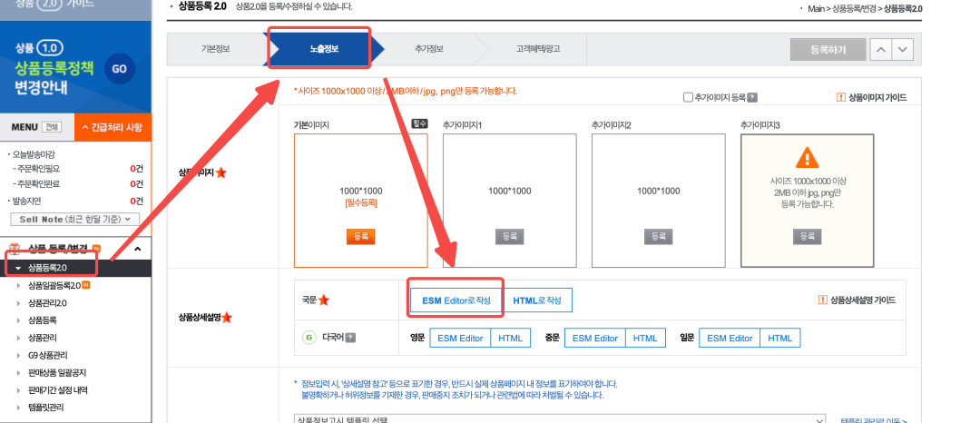Click the 발송지연 count 0건
This screenshot has height=423, width=980.
point(136,202)
